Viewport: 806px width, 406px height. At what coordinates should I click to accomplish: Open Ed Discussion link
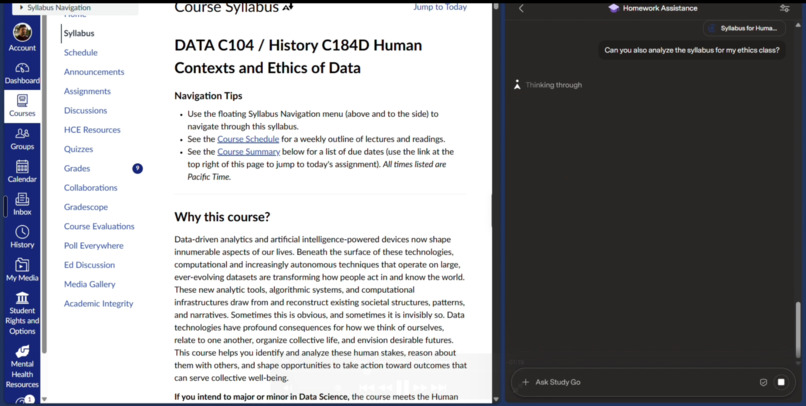click(89, 265)
